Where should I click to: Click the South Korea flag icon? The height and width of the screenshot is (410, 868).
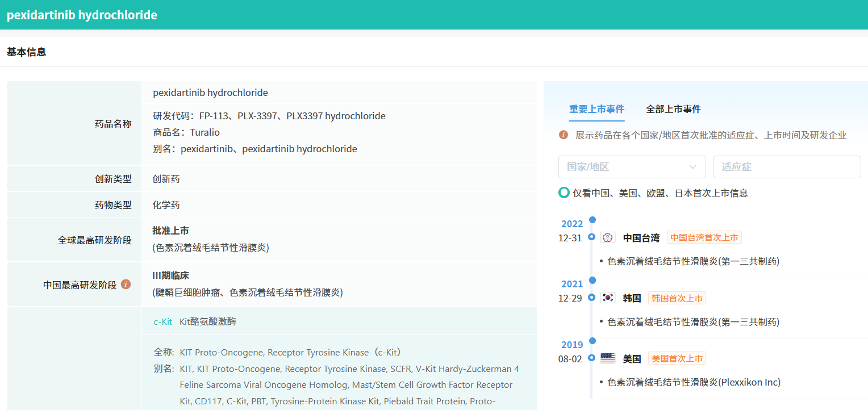608,298
